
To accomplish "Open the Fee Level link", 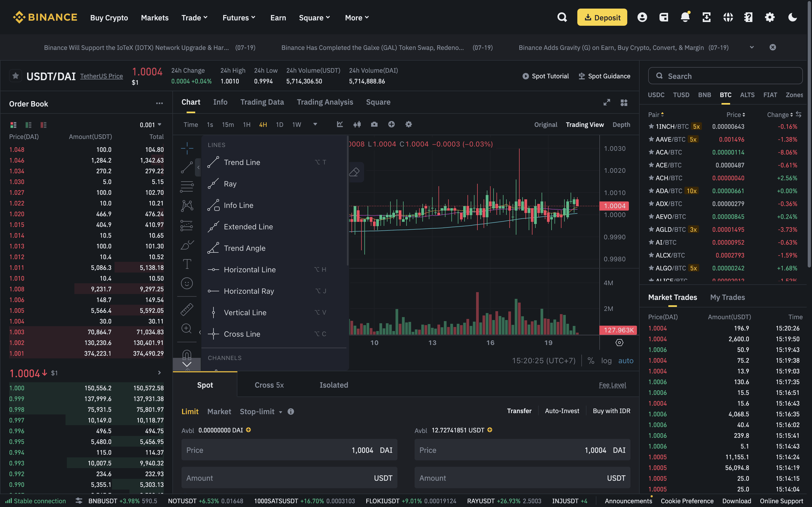I will [x=612, y=385].
